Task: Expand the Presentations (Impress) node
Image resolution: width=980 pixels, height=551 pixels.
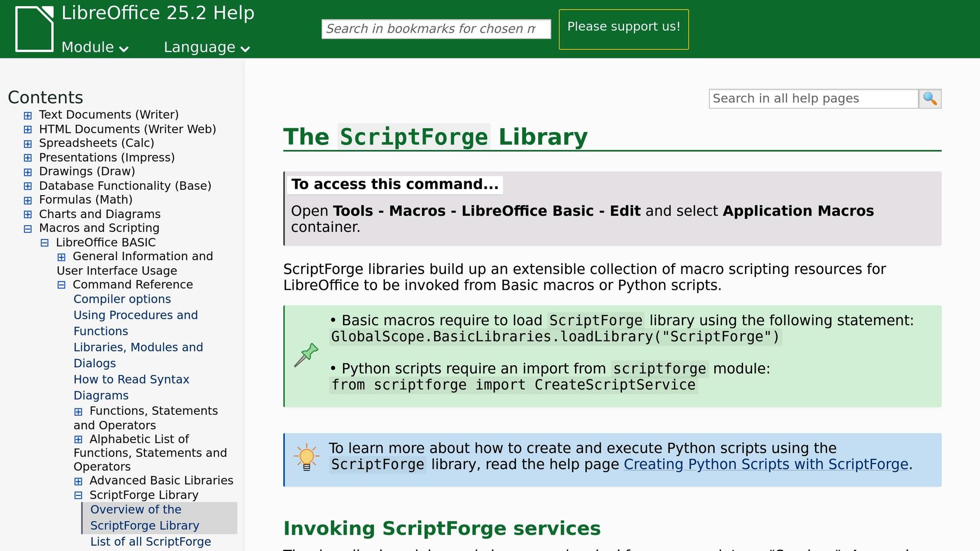Action: tap(28, 158)
